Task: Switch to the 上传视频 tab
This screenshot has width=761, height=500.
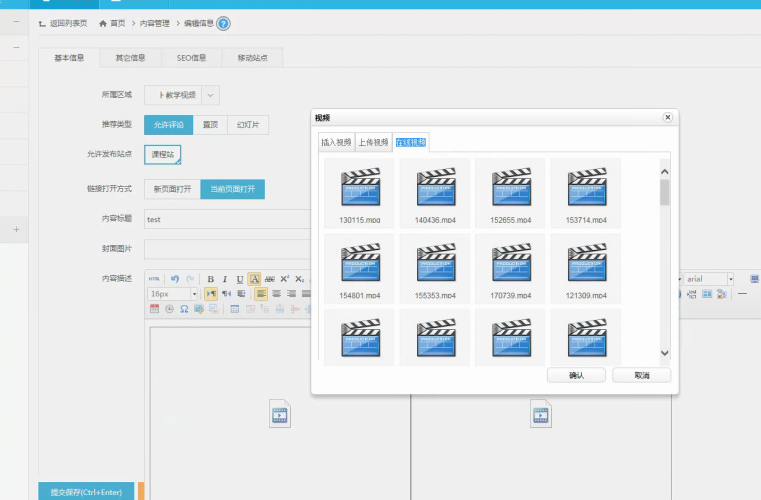Action: pos(373,143)
